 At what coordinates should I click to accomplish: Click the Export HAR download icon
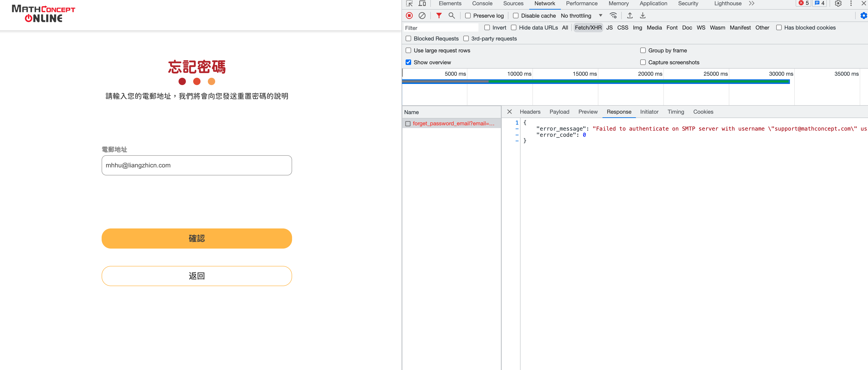[x=643, y=16]
